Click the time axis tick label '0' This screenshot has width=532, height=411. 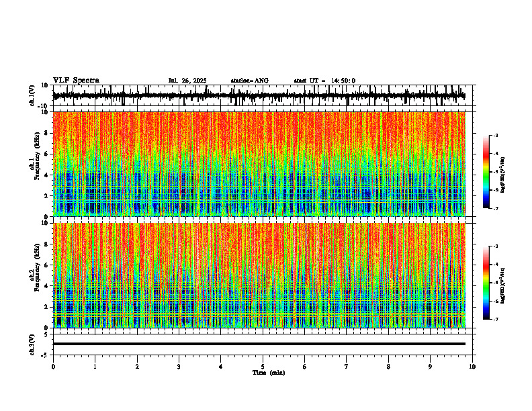point(53,367)
